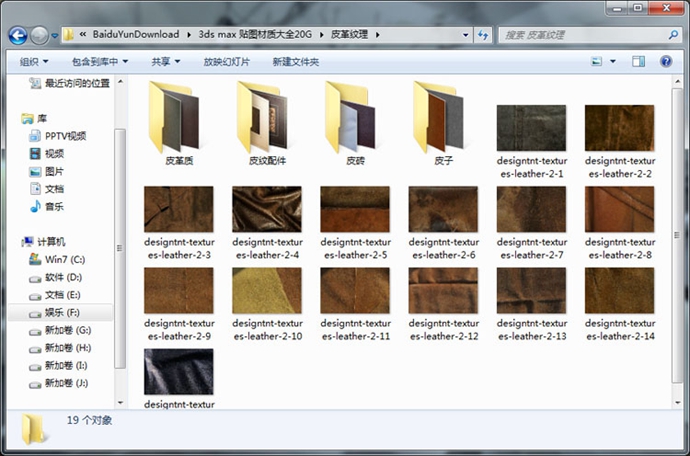
Task: Select thumbnail designtnt-textures-leather-2-7
Action: point(532,209)
